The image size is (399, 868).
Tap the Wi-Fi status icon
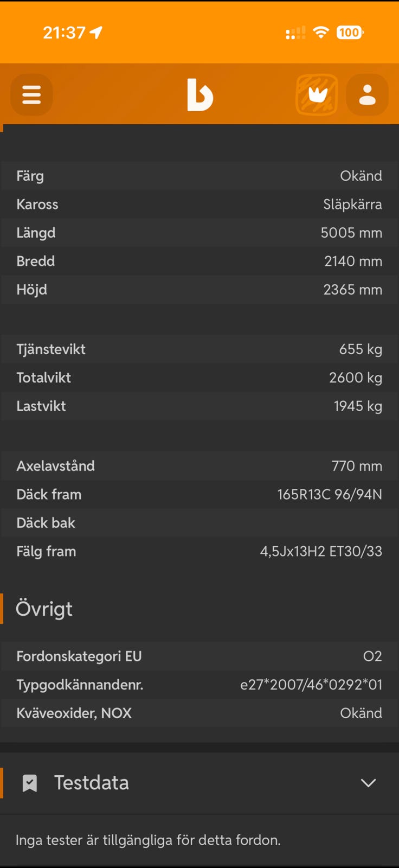click(x=321, y=33)
